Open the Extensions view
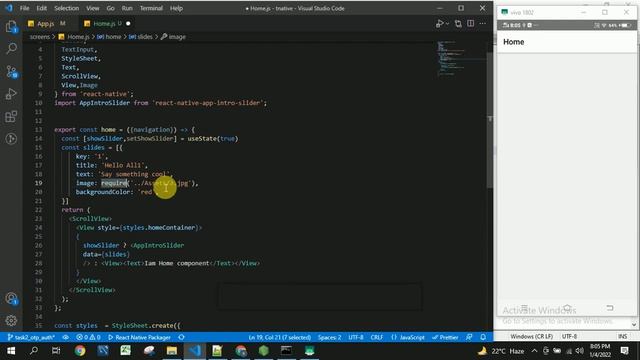The width and height of the screenshot is (640, 360). [11, 117]
